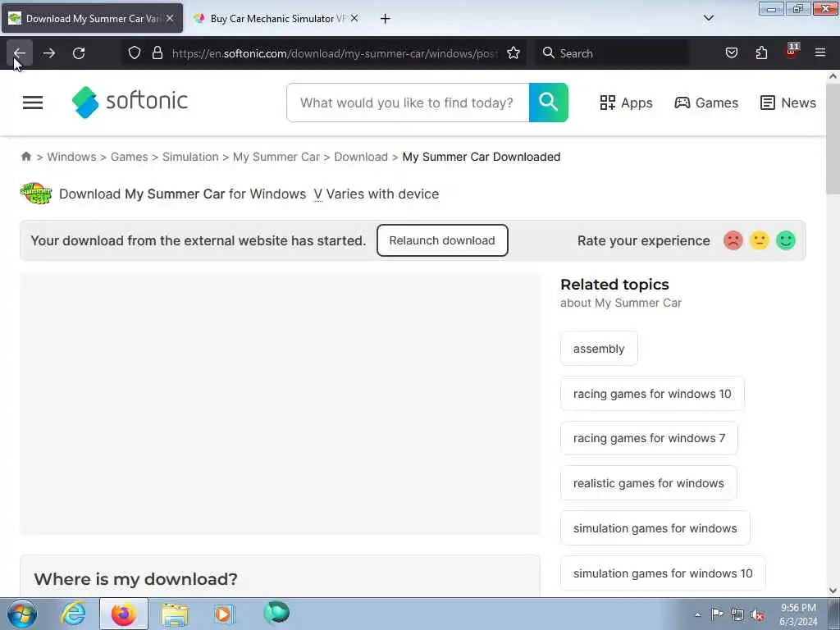Image resolution: width=840 pixels, height=630 pixels.
Task: Open Firefox application hamburger menu
Action: 820,53
